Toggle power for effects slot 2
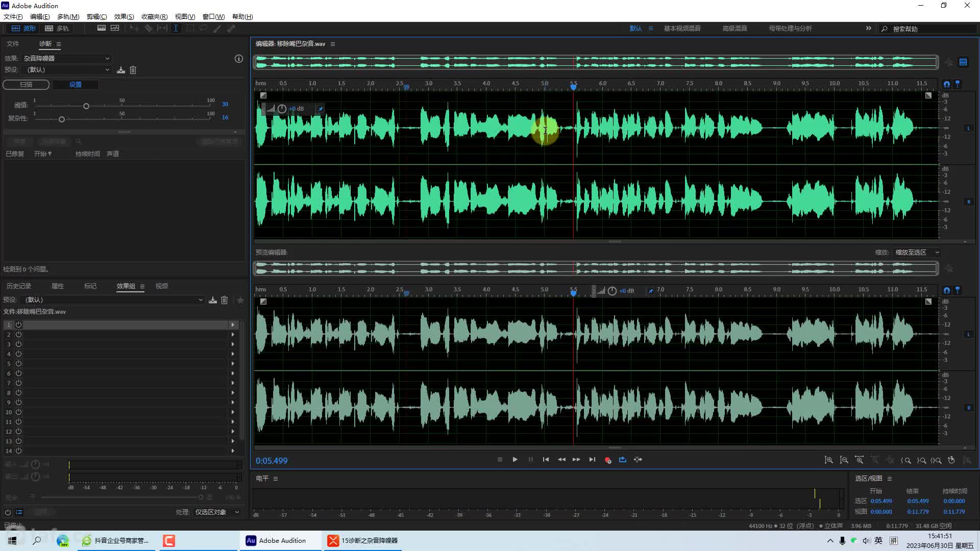The height and width of the screenshot is (551, 980). point(18,335)
